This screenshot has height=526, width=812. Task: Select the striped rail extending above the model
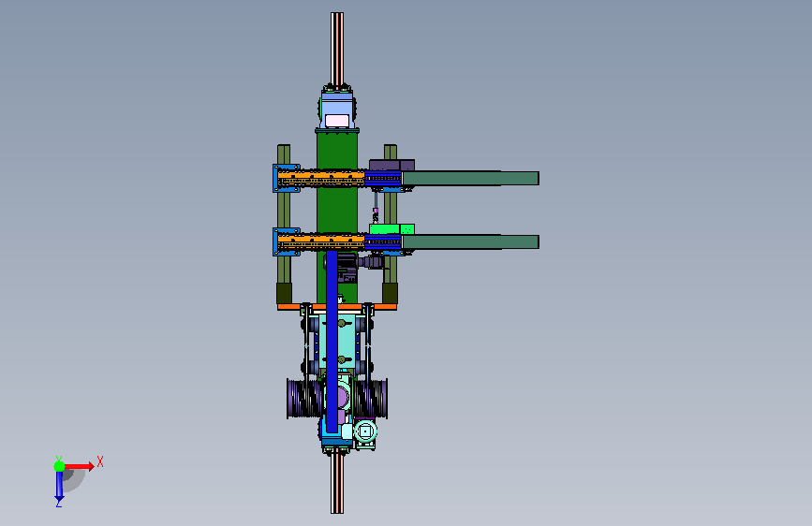coord(337,50)
